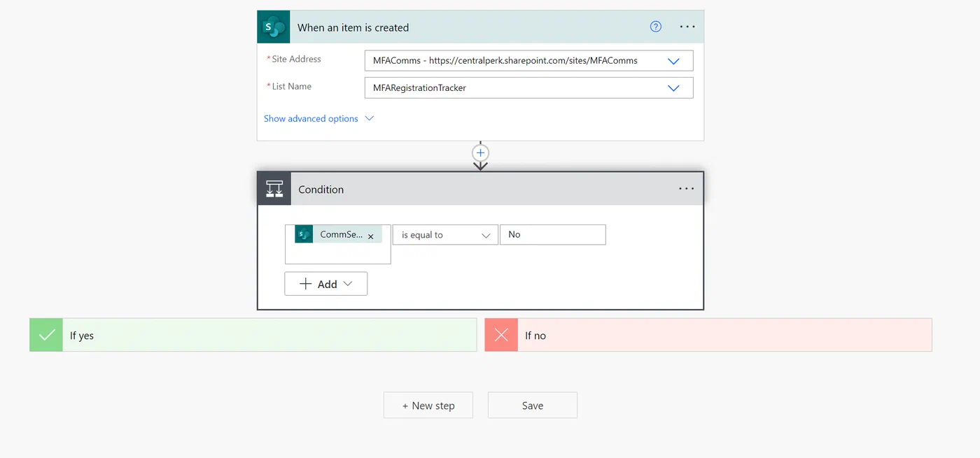Collapse the Condition card header
The height and width of the screenshot is (458, 980).
[x=480, y=189]
